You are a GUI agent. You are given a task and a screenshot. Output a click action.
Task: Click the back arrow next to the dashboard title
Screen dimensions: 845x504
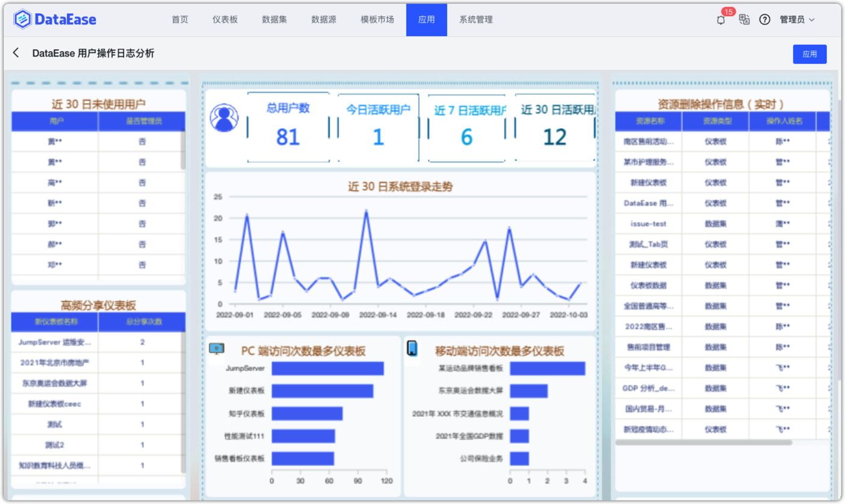16,53
